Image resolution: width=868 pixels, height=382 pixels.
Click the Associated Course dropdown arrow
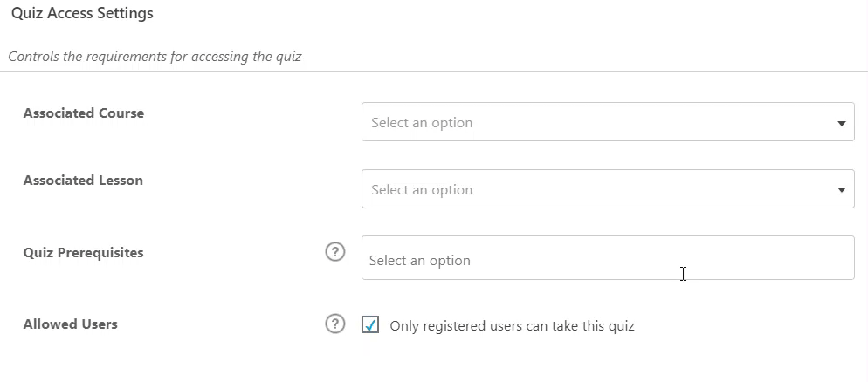(841, 123)
